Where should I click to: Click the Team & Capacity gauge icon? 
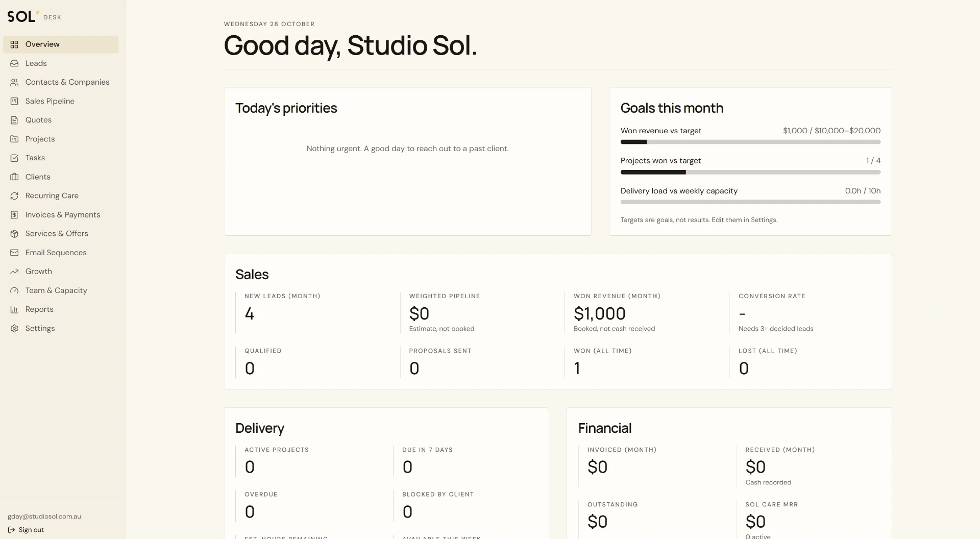[x=14, y=290]
